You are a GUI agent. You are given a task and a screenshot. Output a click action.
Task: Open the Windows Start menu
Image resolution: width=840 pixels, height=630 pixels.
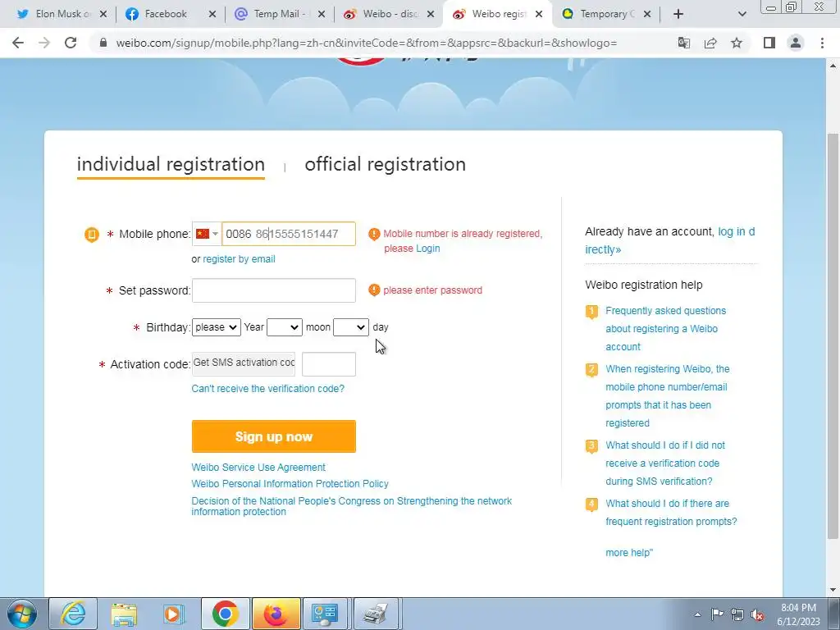tap(22, 614)
